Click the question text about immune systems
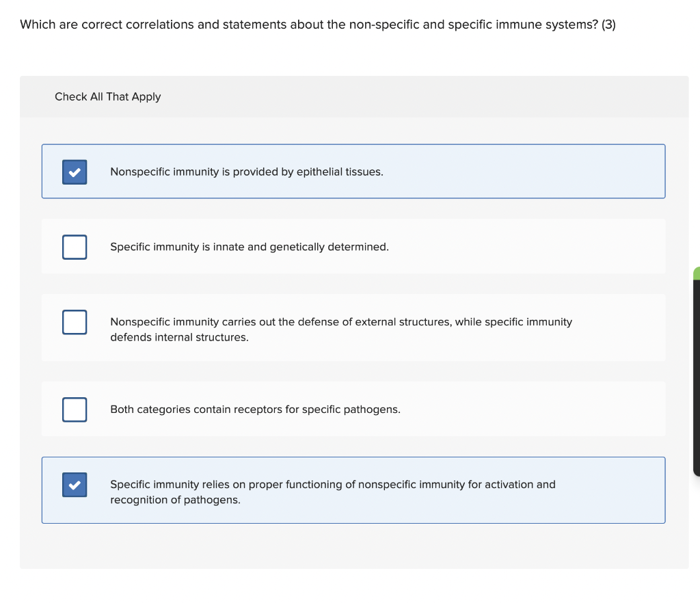This screenshot has width=700, height=603. pos(308,25)
